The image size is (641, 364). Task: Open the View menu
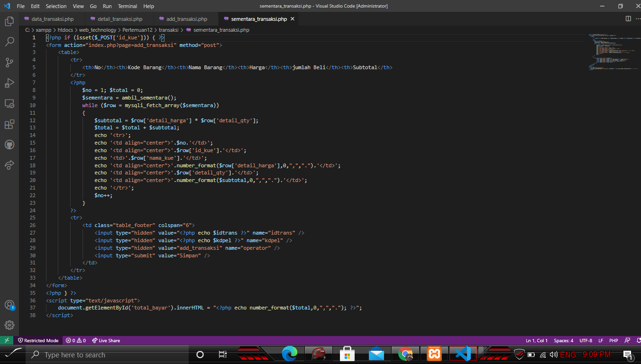pyautogui.click(x=79, y=6)
